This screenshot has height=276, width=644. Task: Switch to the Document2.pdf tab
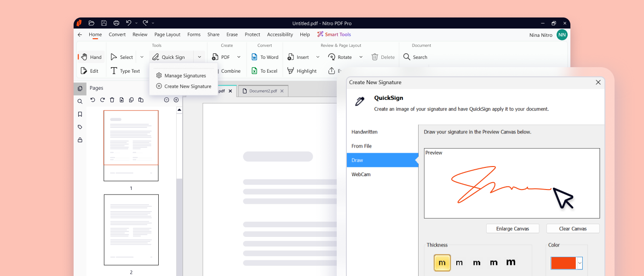263,91
